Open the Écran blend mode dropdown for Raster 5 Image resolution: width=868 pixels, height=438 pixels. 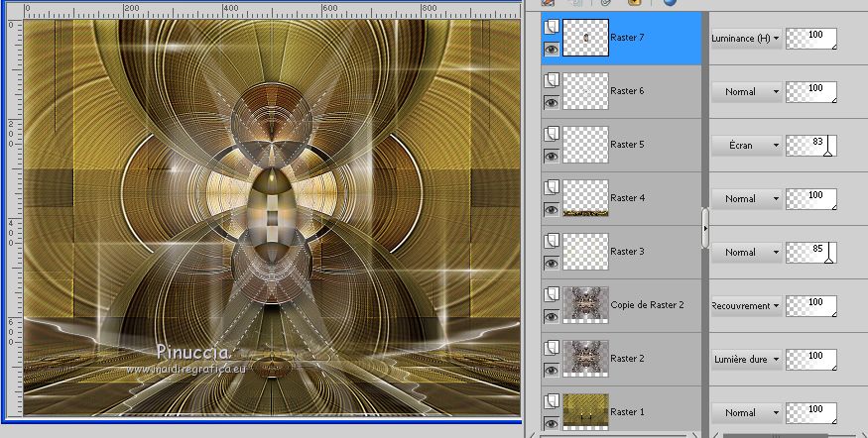(746, 145)
